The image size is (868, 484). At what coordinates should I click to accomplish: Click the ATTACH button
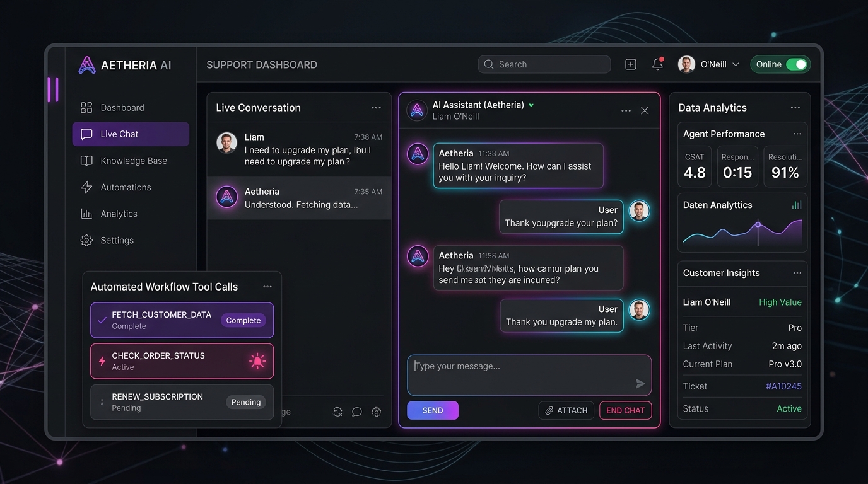pos(566,410)
